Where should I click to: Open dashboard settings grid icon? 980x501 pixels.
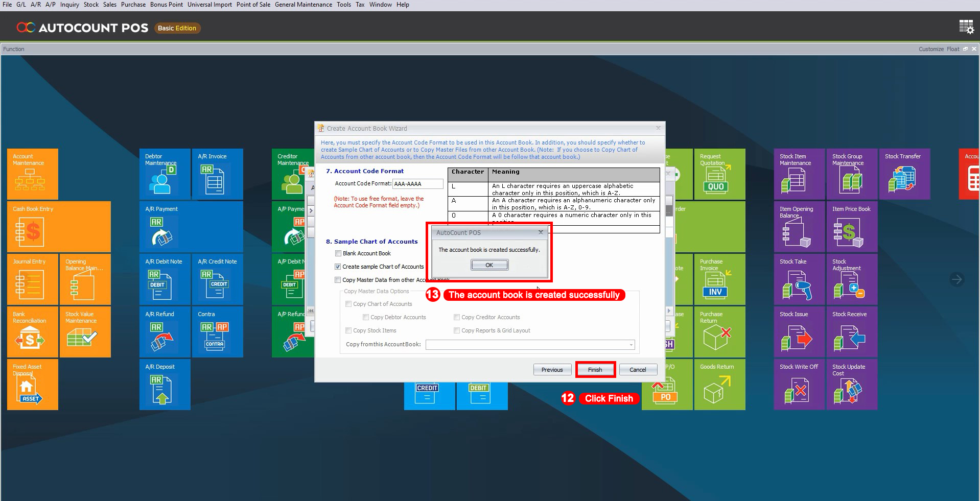click(x=966, y=27)
